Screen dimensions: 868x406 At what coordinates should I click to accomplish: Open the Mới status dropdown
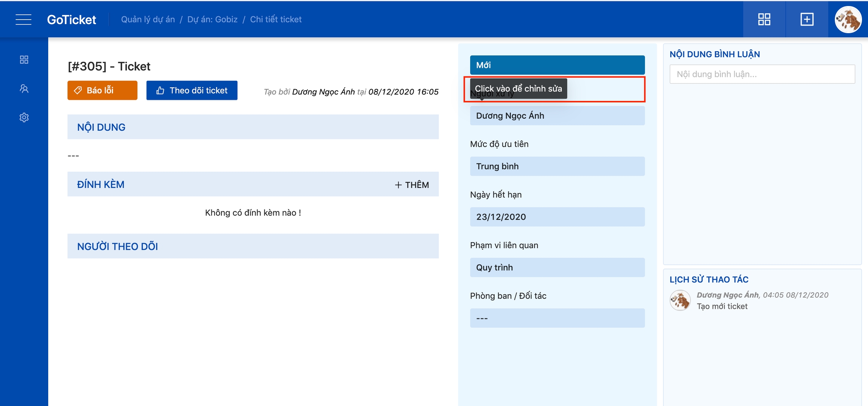click(557, 65)
